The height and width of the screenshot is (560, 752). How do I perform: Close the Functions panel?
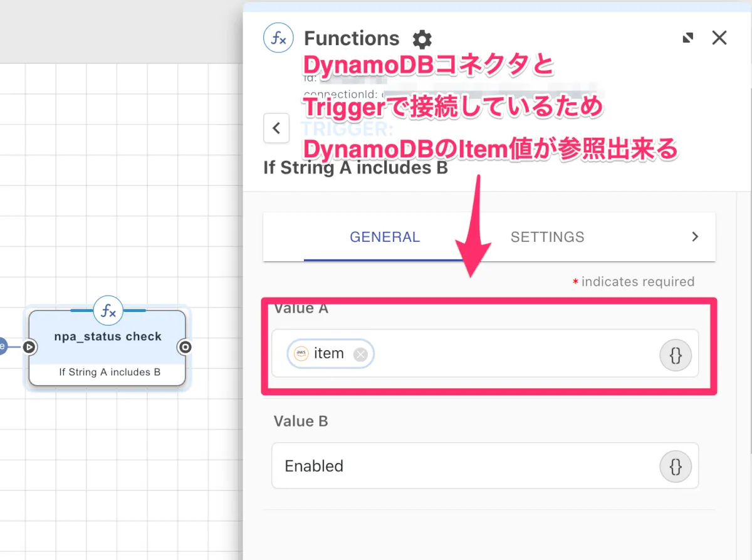coord(719,38)
